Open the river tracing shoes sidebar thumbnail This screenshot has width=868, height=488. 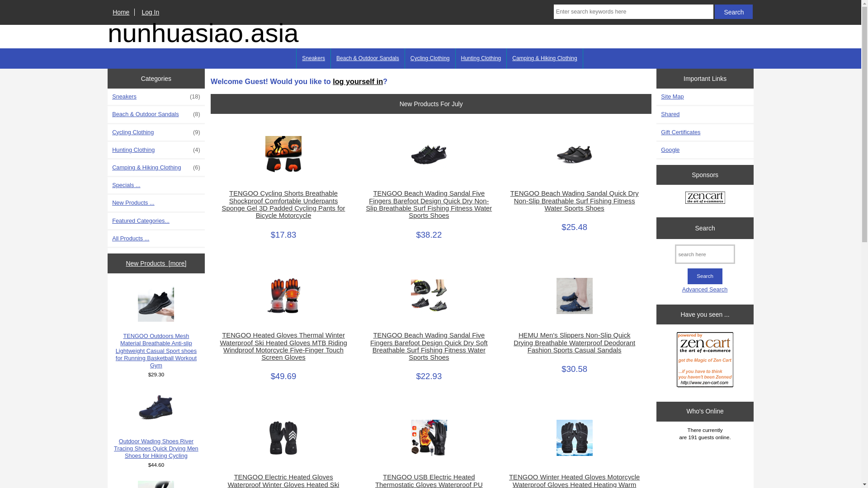point(156,407)
